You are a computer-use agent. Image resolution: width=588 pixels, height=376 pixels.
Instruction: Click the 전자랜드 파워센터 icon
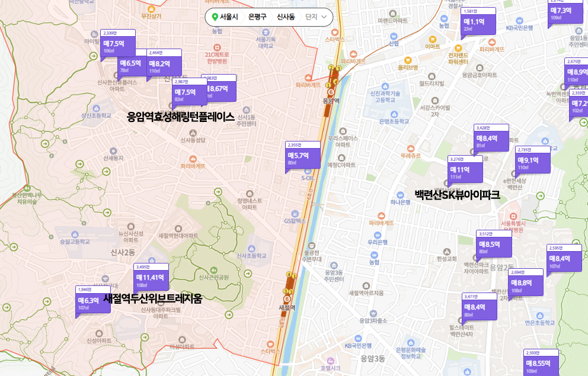click(458, 48)
